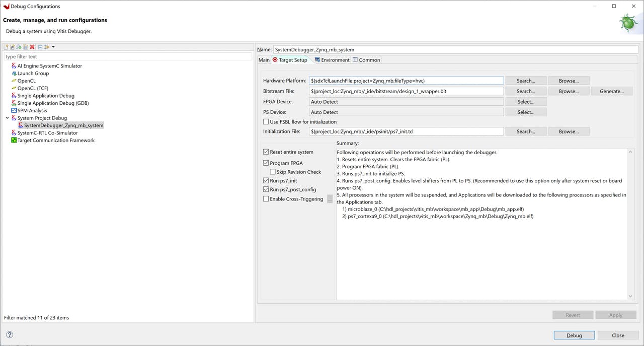Screen dimensions: 644x346
Task: Open the Main tab
Action: tap(264, 60)
